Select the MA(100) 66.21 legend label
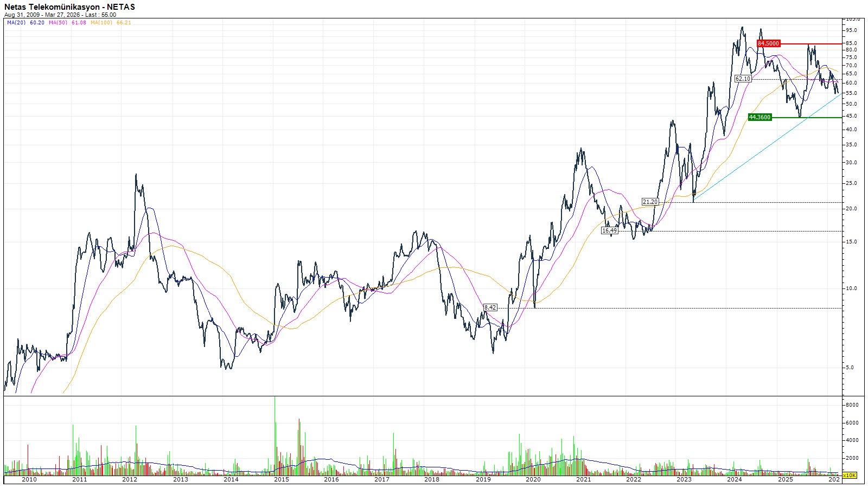Image resolution: width=868 pixels, height=488 pixels. [111, 23]
